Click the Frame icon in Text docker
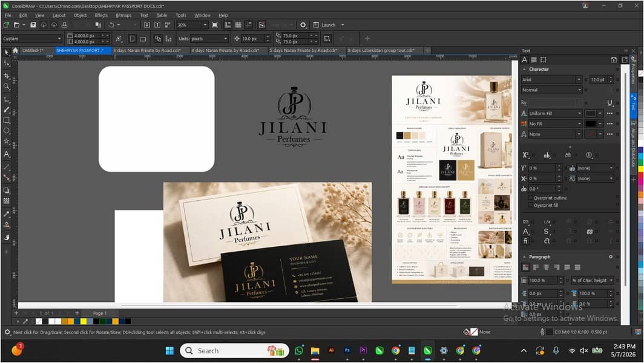 click(x=544, y=60)
